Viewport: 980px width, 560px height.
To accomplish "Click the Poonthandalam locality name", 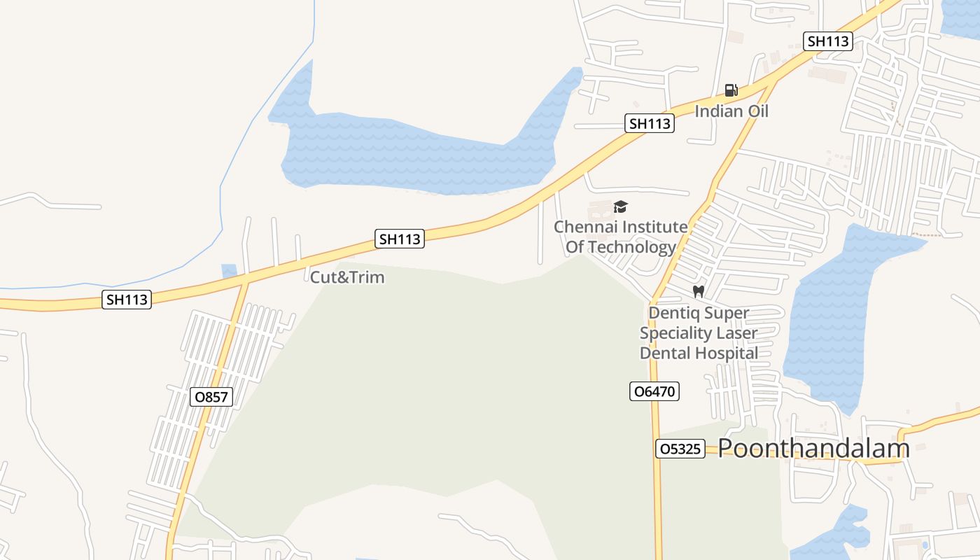I will tap(814, 448).
